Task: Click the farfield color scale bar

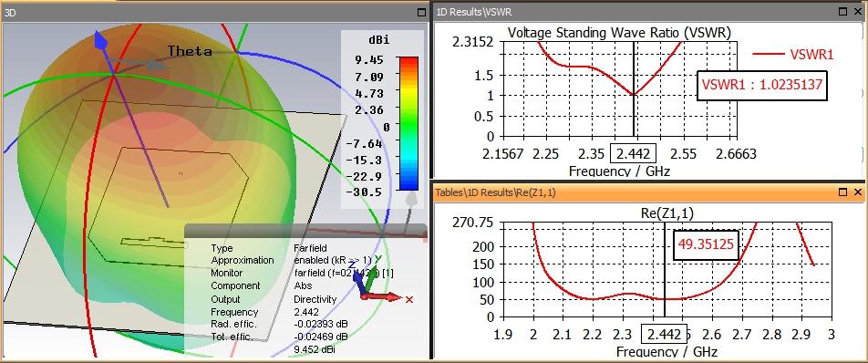Action: [408, 123]
